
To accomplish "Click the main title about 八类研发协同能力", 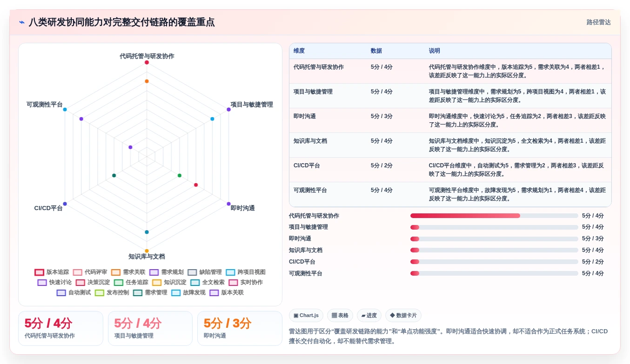I will [x=121, y=22].
